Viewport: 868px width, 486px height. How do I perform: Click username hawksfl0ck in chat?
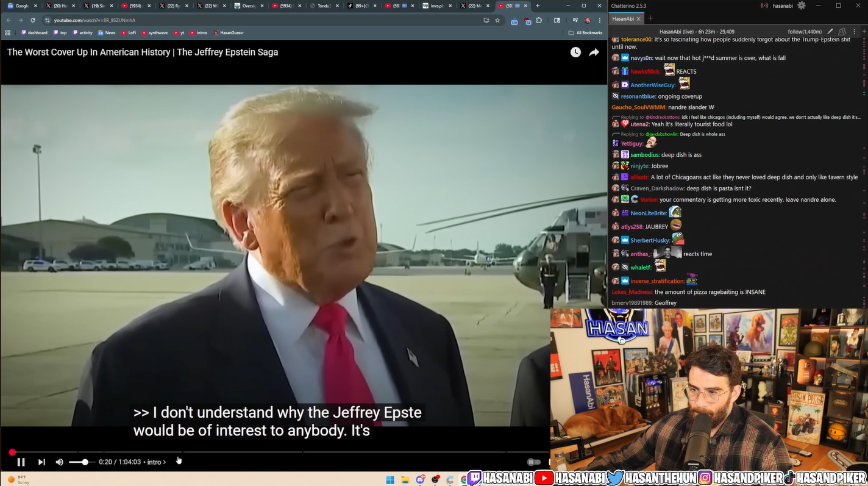(645, 72)
